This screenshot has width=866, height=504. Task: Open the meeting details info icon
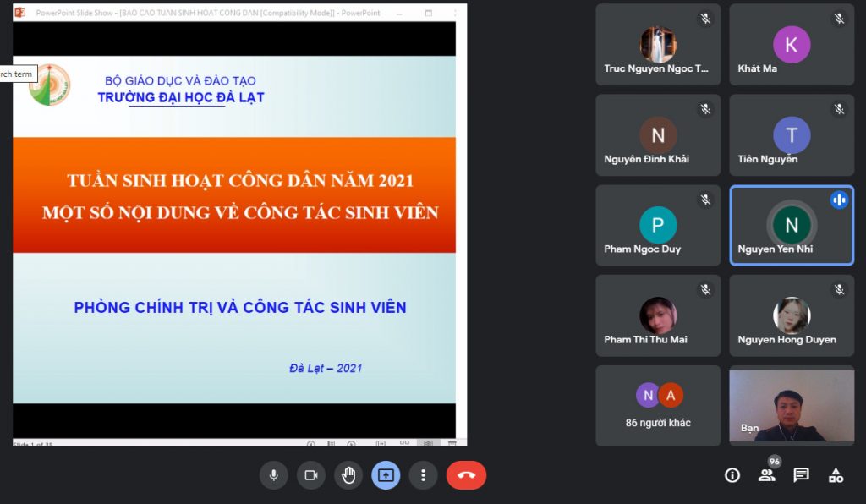tap(732, 475)
